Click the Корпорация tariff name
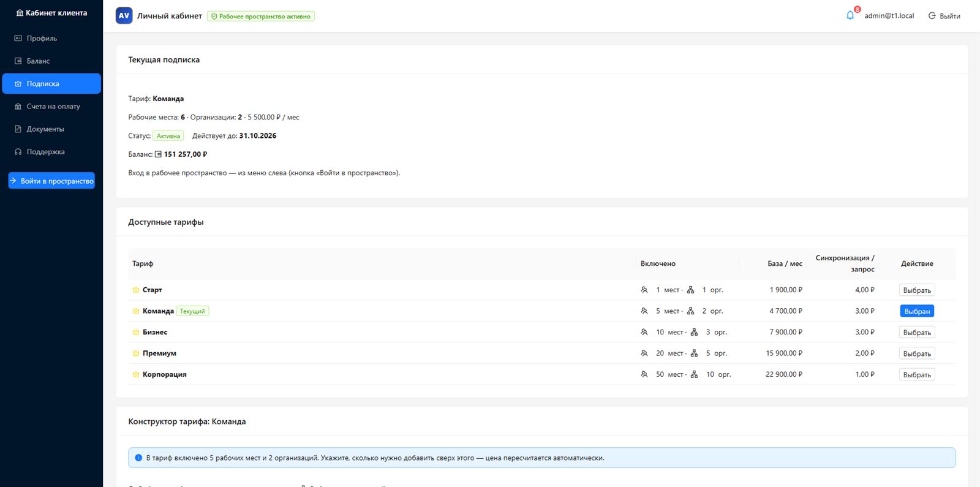This screenshot has width=980, height=487. tap(165, 375)
